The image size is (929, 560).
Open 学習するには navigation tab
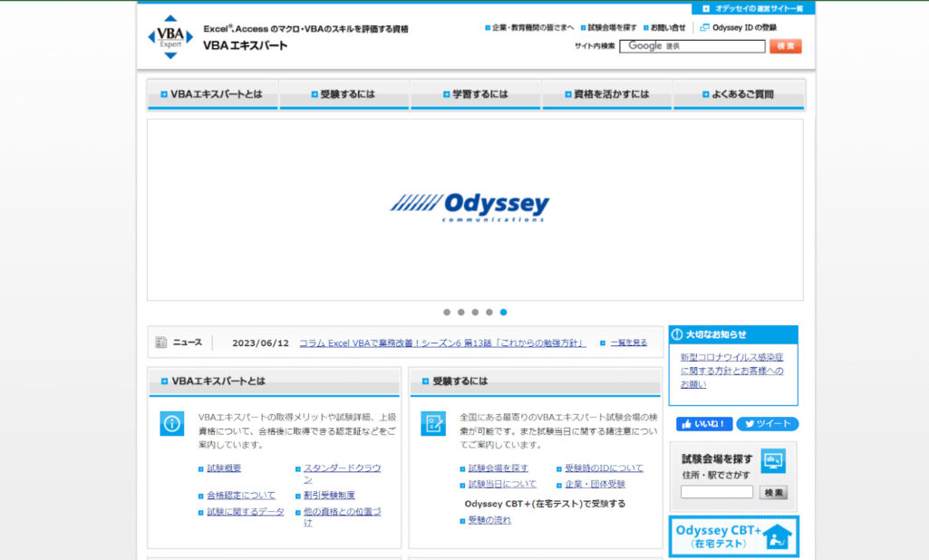coord(476,94)
